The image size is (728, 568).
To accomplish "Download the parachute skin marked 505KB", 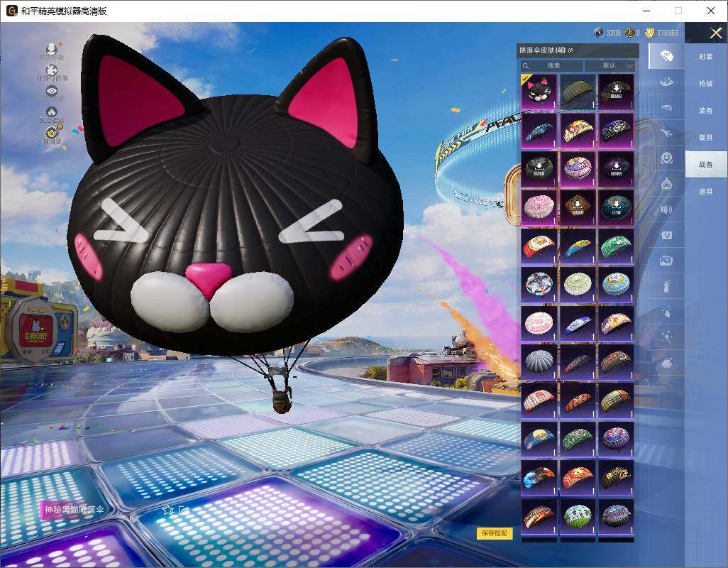I will pos(616,168).
